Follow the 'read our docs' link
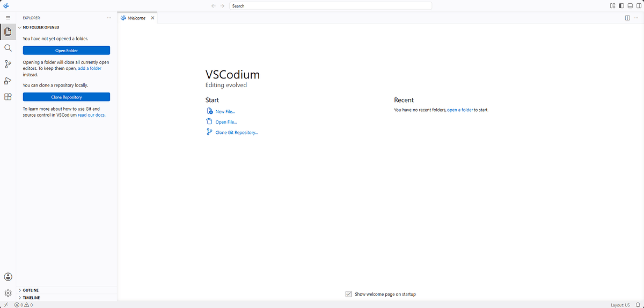This screenshot has width=644, height=308. (x=91, y=115)
